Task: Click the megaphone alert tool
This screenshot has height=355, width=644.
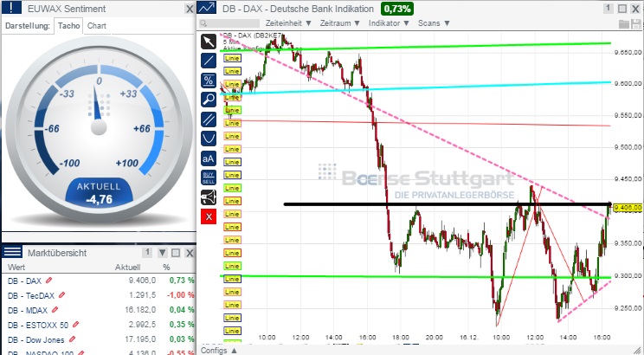Action: [x=209, y=197]
